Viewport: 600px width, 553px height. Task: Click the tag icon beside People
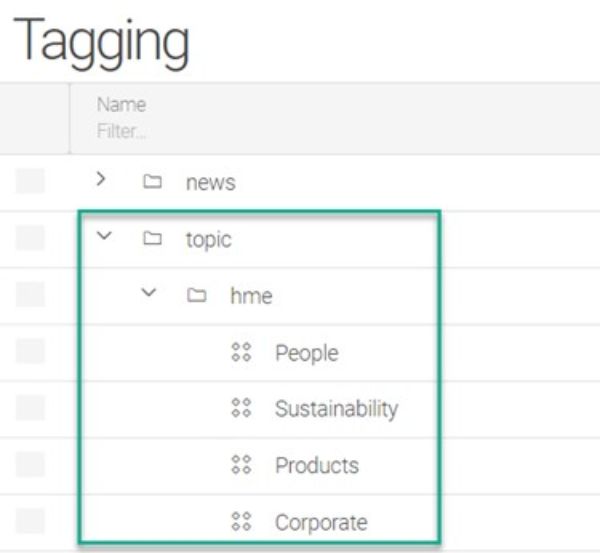coord(241,352)
